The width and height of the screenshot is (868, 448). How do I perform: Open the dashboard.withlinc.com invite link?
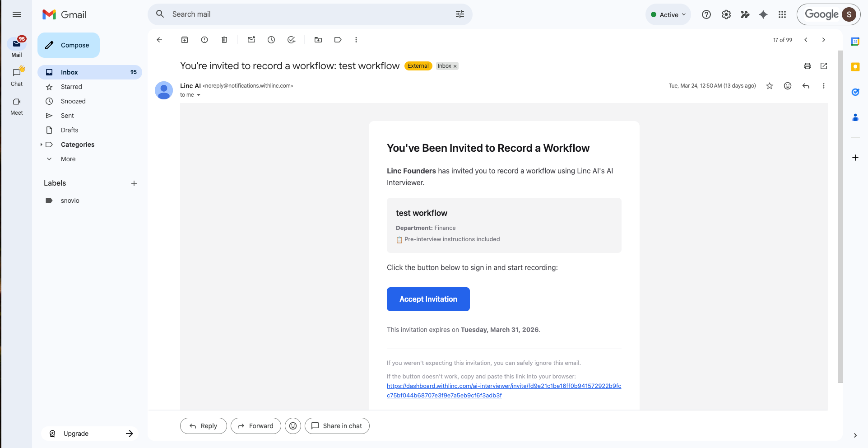coord(504,386)
